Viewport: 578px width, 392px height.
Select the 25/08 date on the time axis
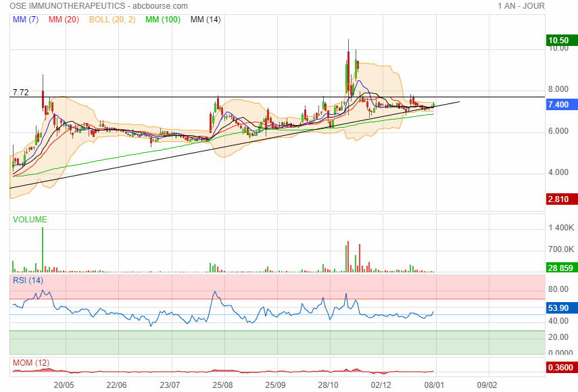click(x=222, y=385)
